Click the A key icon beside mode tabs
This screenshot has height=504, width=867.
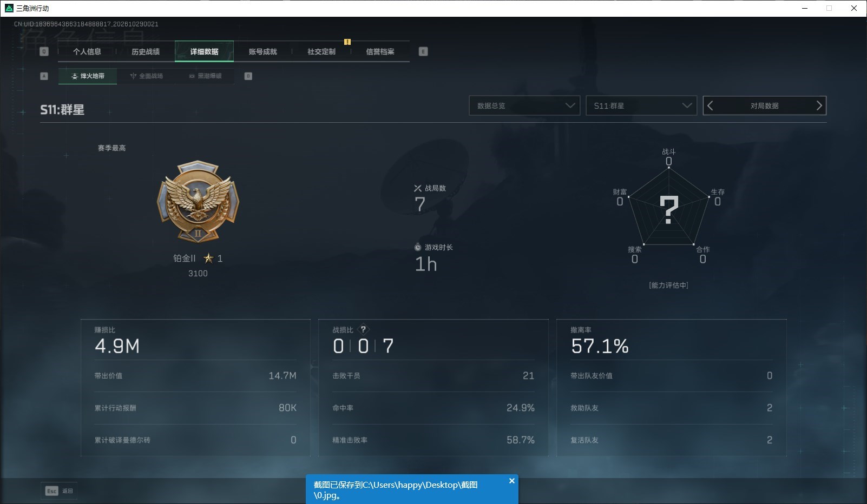click(x=44, y=76)
